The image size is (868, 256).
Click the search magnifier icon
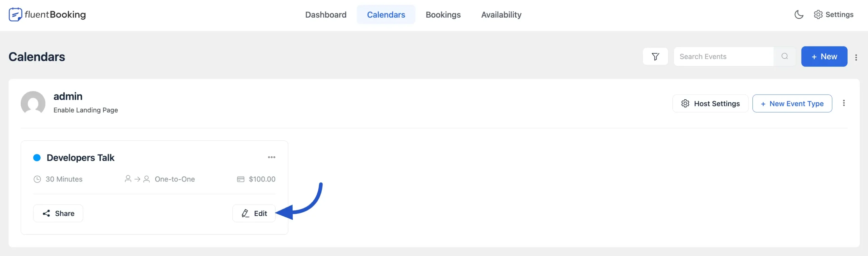[784, 57]
